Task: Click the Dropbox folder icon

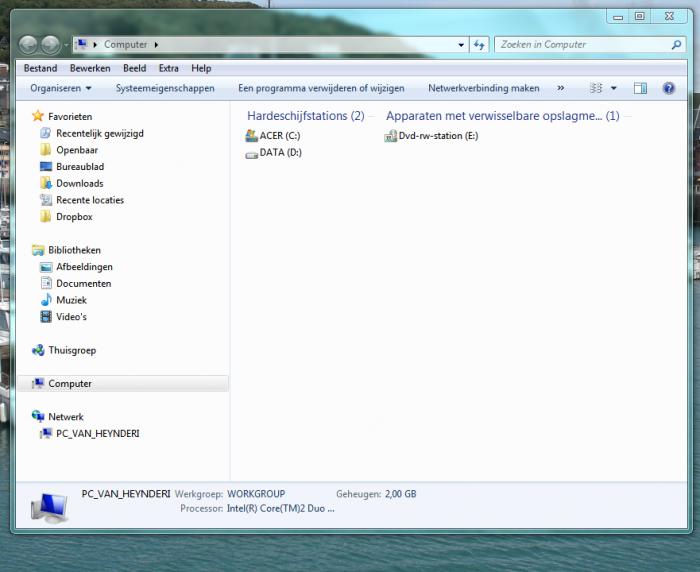Action: 46,217
